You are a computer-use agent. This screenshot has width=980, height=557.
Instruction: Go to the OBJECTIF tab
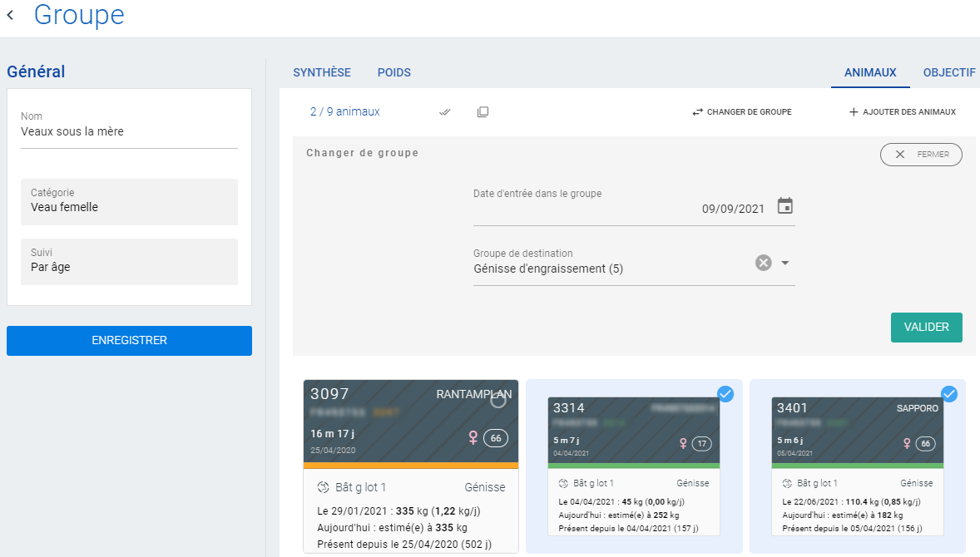pos(949,72)
